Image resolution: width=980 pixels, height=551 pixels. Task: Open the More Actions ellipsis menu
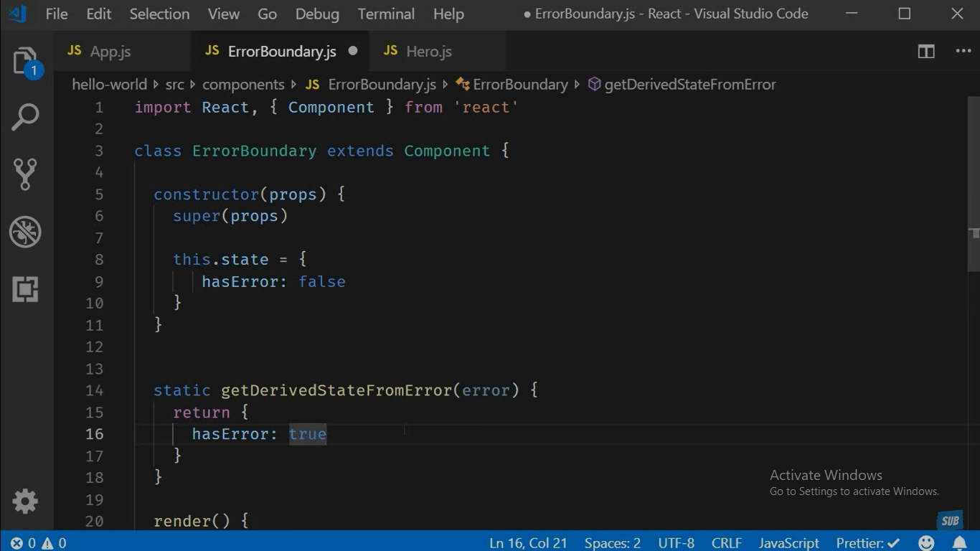click(x=963, y=51)
